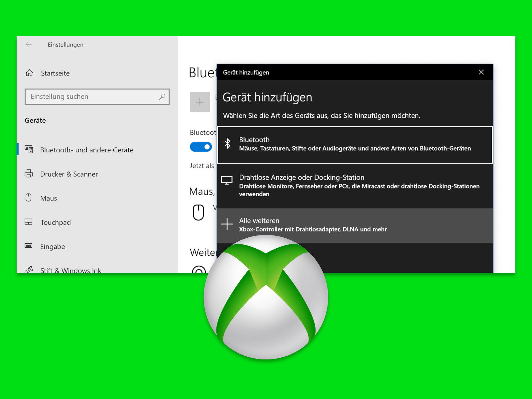
Task: Click the Maus sidebar icon
Action: tap(29, 198)
